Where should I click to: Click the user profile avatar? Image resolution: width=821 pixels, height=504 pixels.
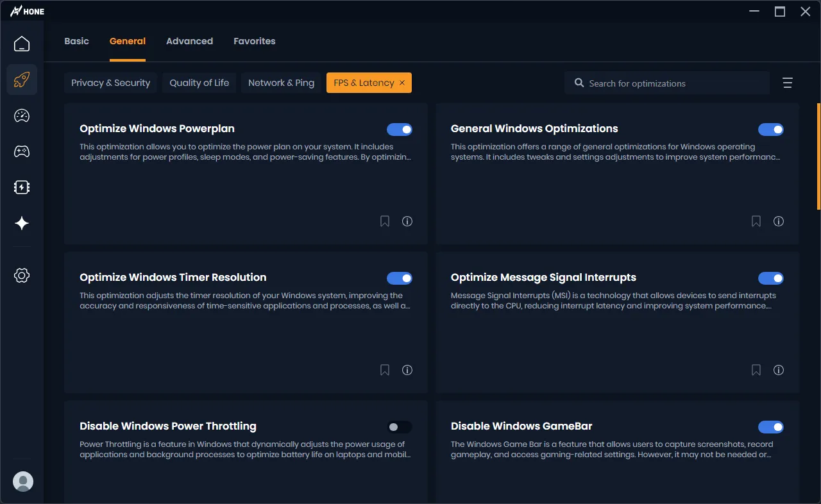[23, 482]
